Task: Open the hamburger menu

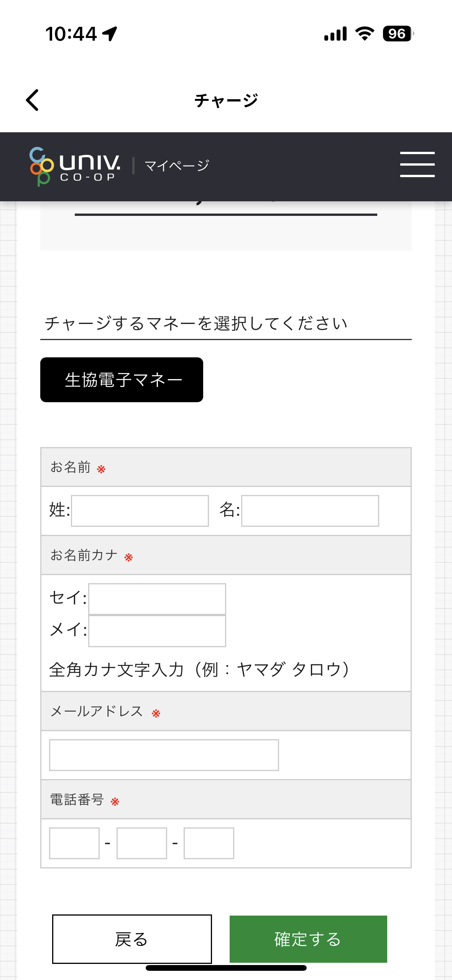Action: [417, 164]
